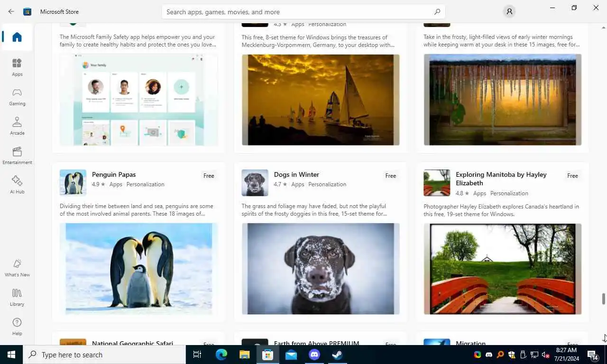Image resolution: width=607 pixels, height=364 pixels.
Task: Open the Arcade section
Action: (17, 126)
